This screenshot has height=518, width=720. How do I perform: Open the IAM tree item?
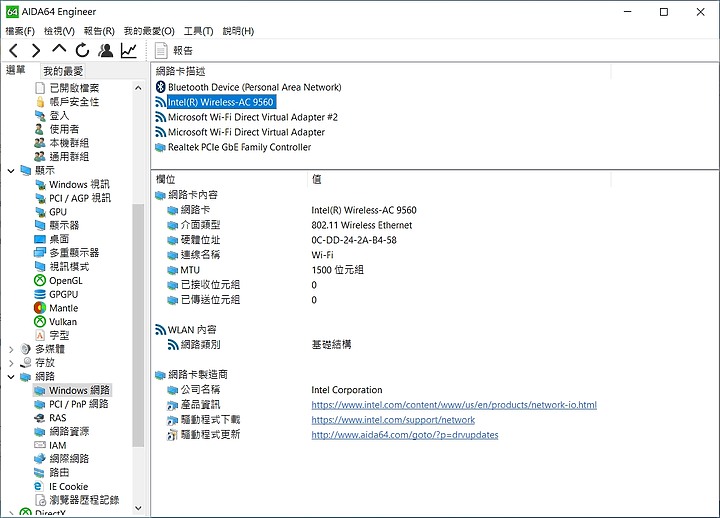(51, 445)
